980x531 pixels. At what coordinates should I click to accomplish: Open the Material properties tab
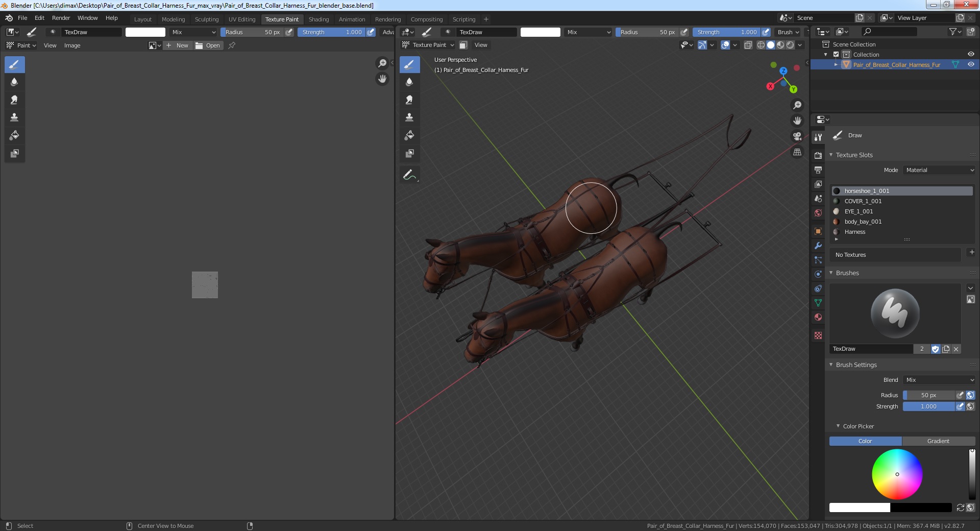click(x=818, y=317)
